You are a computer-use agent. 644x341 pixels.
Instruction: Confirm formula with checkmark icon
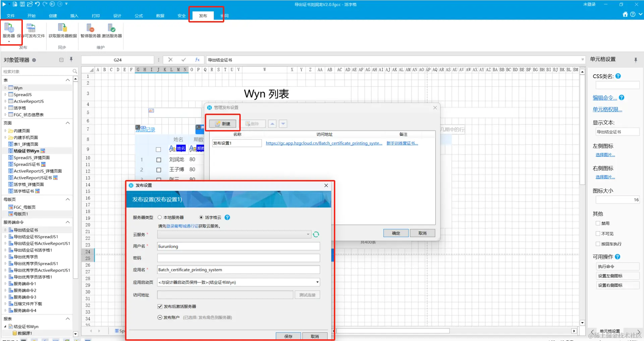tap(184, 60)
